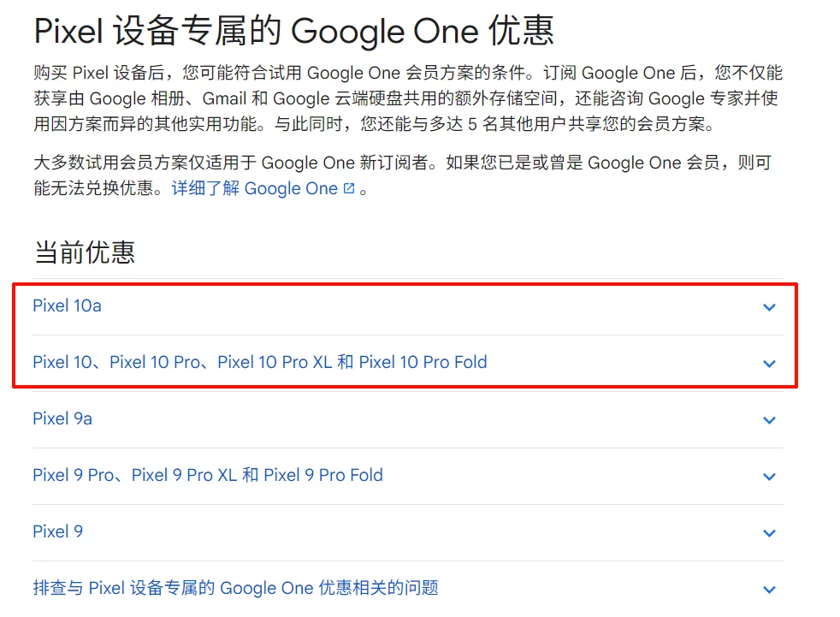
Task: Expand the Pixel 10a section chevron
Action: coord(769,307)
